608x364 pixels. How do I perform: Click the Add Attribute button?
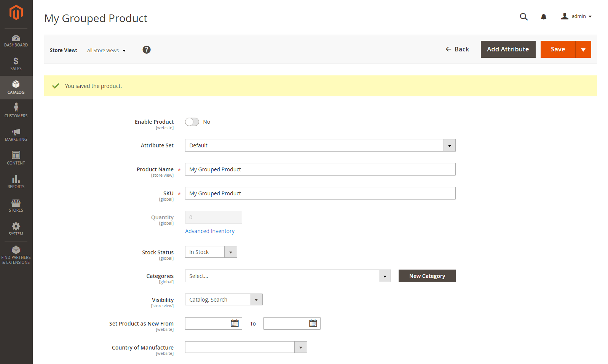point(507,49)
